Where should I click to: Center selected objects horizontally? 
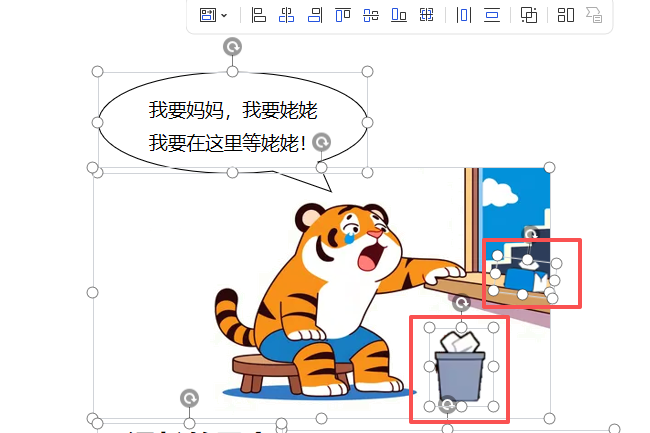[286, 15]
